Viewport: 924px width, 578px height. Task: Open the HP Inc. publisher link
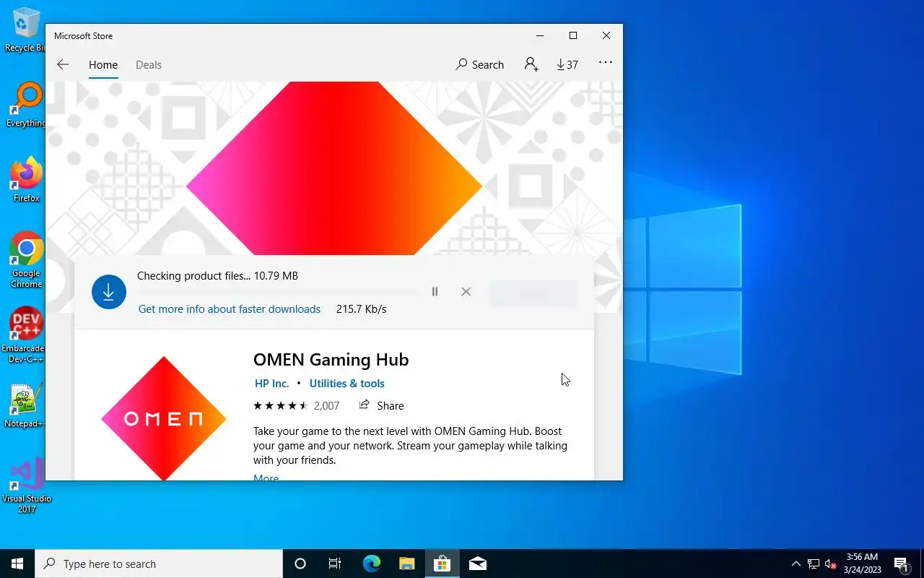271,384
